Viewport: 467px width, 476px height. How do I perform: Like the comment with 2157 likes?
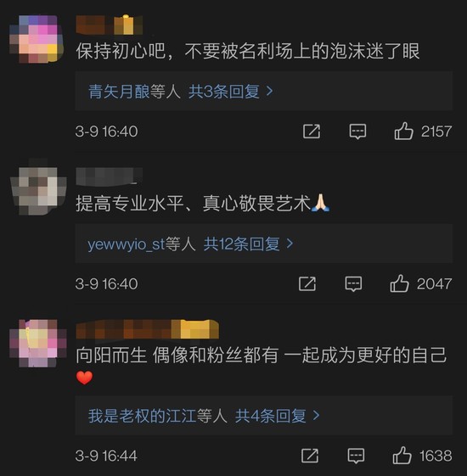[x=404, y=132]
